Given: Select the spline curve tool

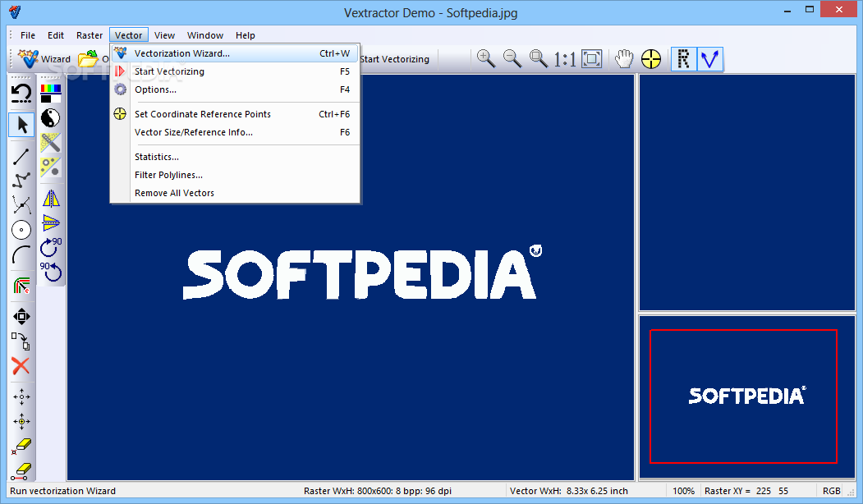Looking at the screenshot, I should (x=21, y=205).
